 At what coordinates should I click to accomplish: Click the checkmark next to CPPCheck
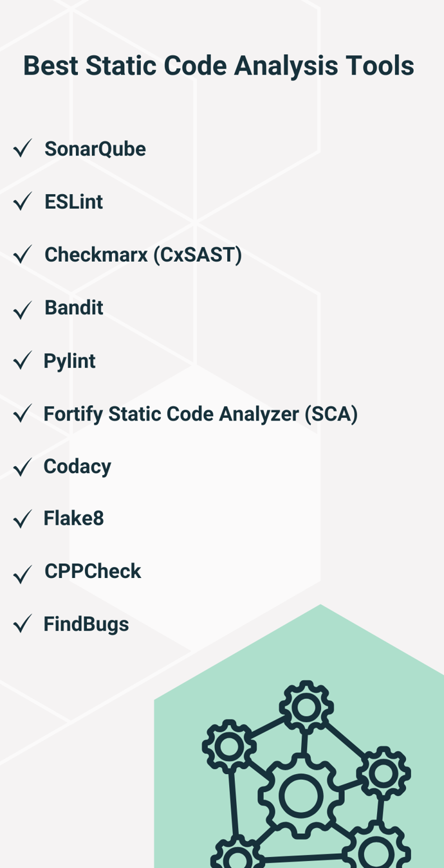click(x=23, y=574)
